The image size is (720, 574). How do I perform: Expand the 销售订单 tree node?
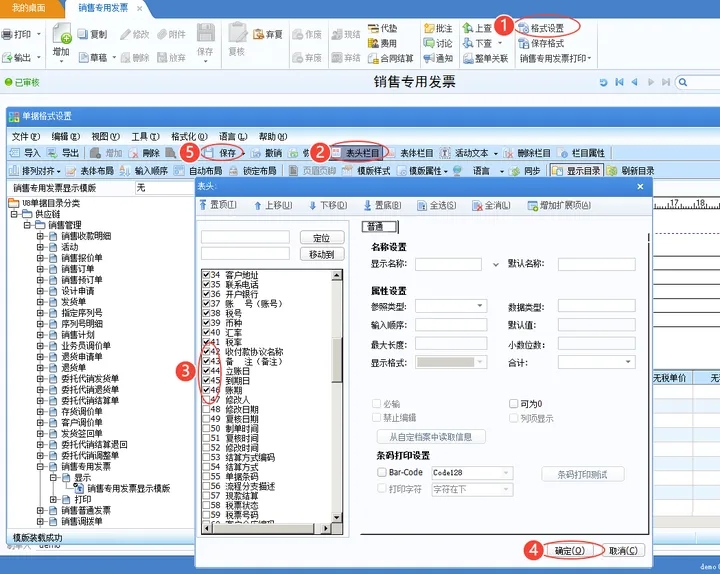pyautogui.click(x=40, y=269)
